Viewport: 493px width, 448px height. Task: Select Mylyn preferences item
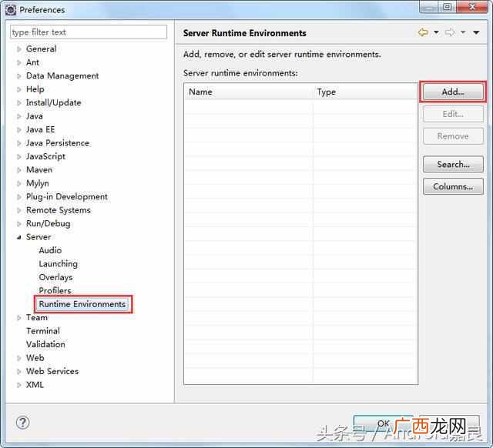pyautogui.click(x=38, y=183)
